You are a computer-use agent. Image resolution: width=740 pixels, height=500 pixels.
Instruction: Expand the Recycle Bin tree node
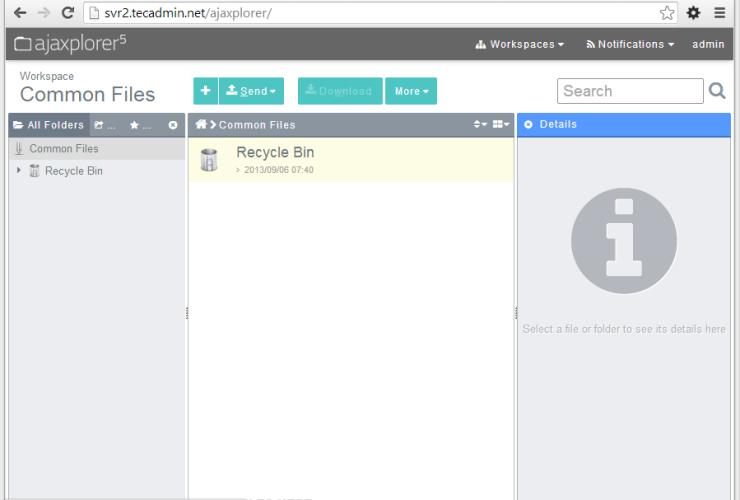[x=19, y=171]
